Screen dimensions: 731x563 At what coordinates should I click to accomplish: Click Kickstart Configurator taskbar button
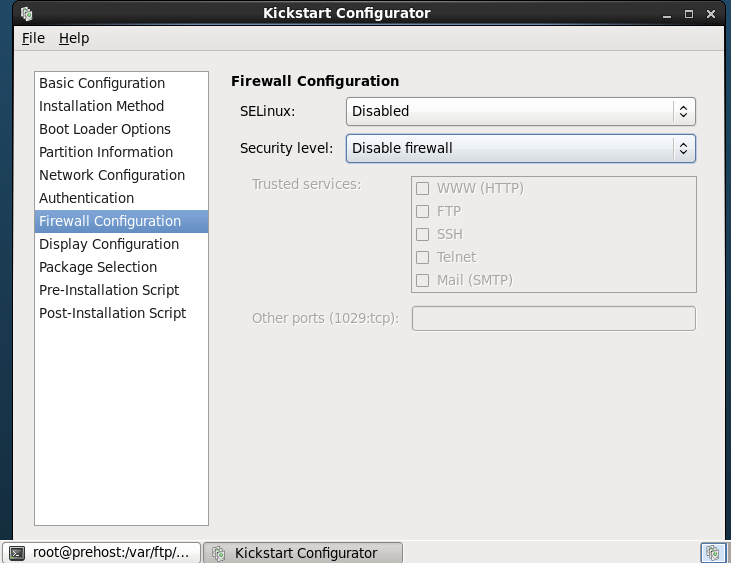click(x=303, y=553)
